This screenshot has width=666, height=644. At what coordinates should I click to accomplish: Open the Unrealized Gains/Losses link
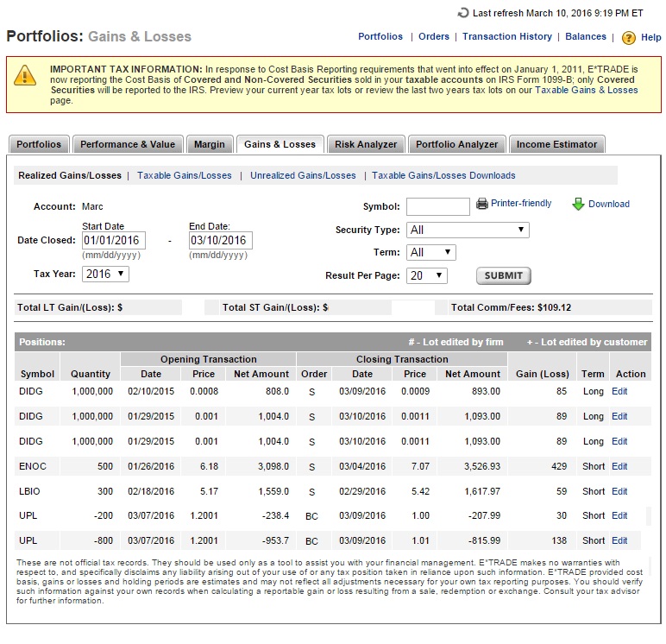(303, 176)
